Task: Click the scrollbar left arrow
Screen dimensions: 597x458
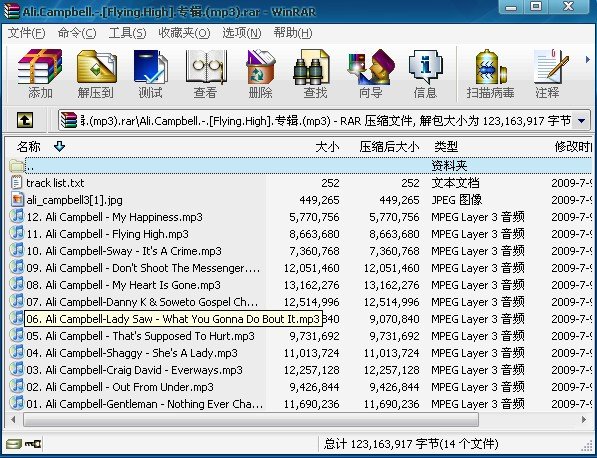Action: (x=14, y=420)
